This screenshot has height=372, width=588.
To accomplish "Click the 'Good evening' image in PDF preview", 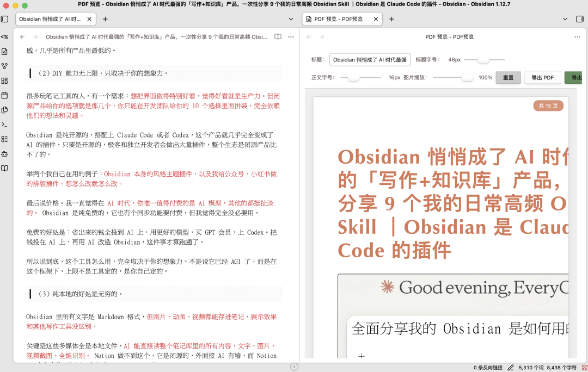I will [x=453, y=316].
